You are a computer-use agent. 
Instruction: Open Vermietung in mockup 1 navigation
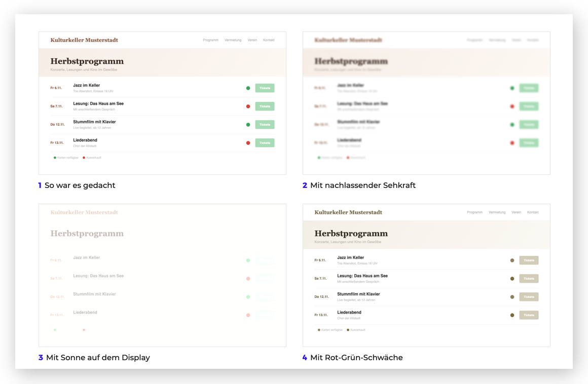tap(233, 40)
